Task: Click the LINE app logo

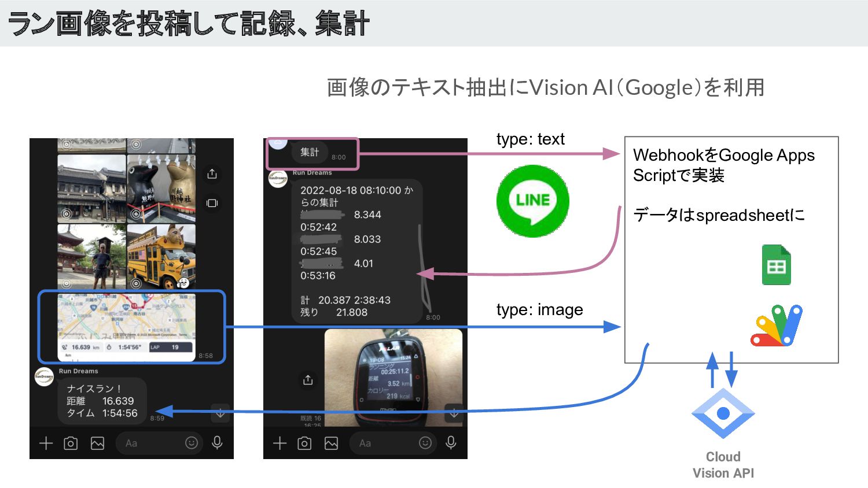Action: [532, 201]
